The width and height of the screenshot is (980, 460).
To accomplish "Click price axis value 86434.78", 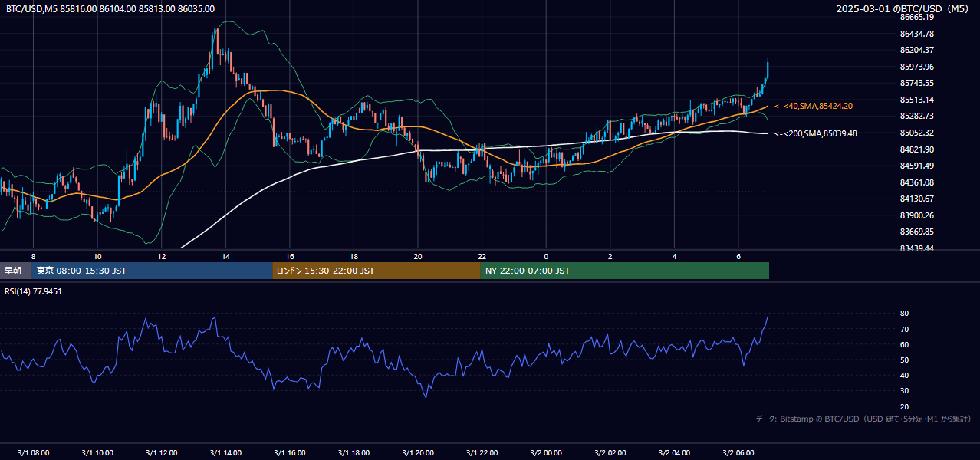I will [916, 34].
